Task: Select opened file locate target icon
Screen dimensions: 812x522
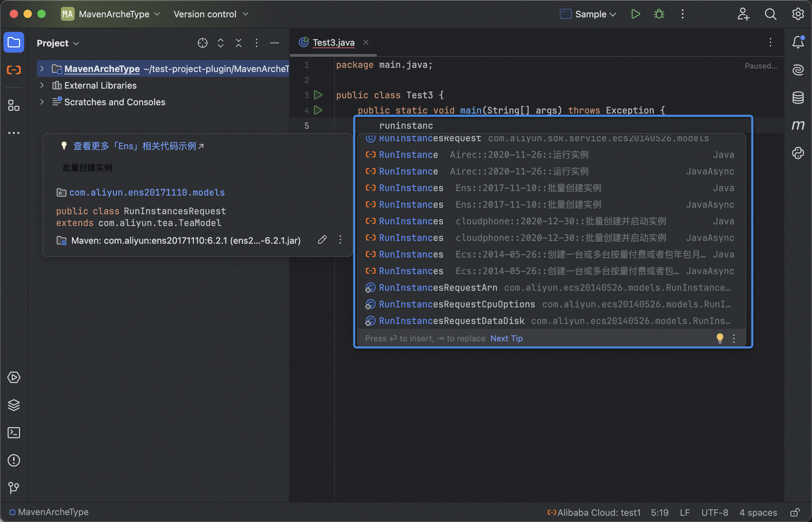Action: [203, 43]
